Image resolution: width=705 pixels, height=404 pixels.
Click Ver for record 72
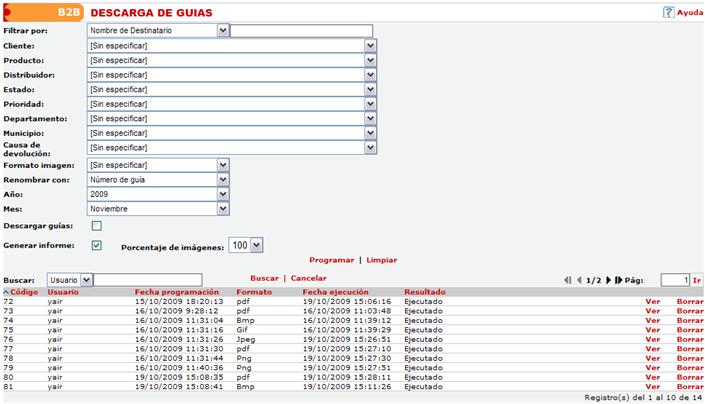click(652, 300)
